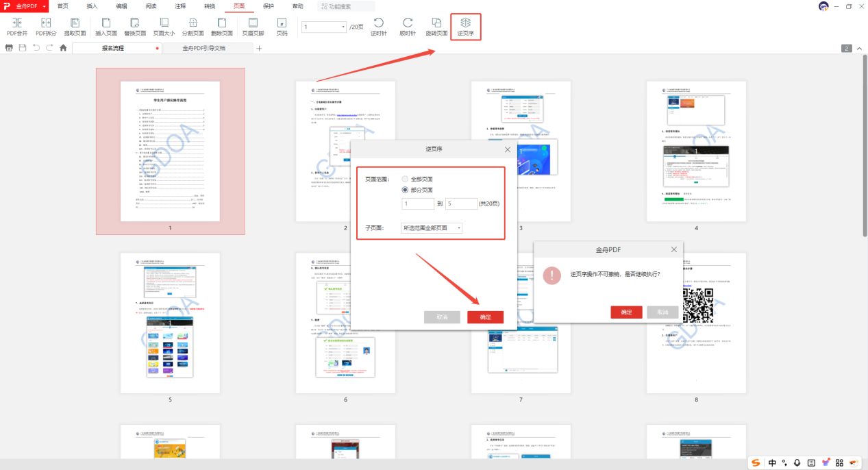The width and height of the screenshot is (868, 470).
Task: Open the 注释 menu tab
Action: coord(180,5)
